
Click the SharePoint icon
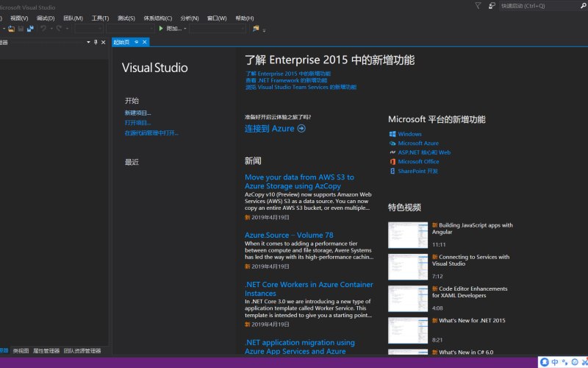pos(392,171)
